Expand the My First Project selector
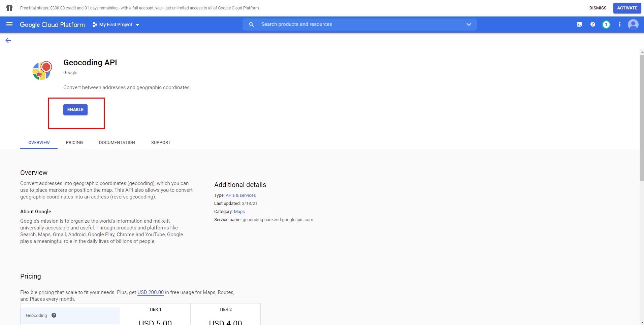The height and width of the screenshot is (325, 644). click(116, 25)
